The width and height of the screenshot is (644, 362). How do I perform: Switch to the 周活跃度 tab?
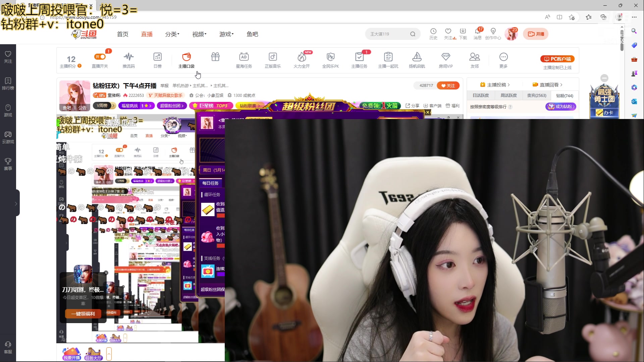[508, 96]
